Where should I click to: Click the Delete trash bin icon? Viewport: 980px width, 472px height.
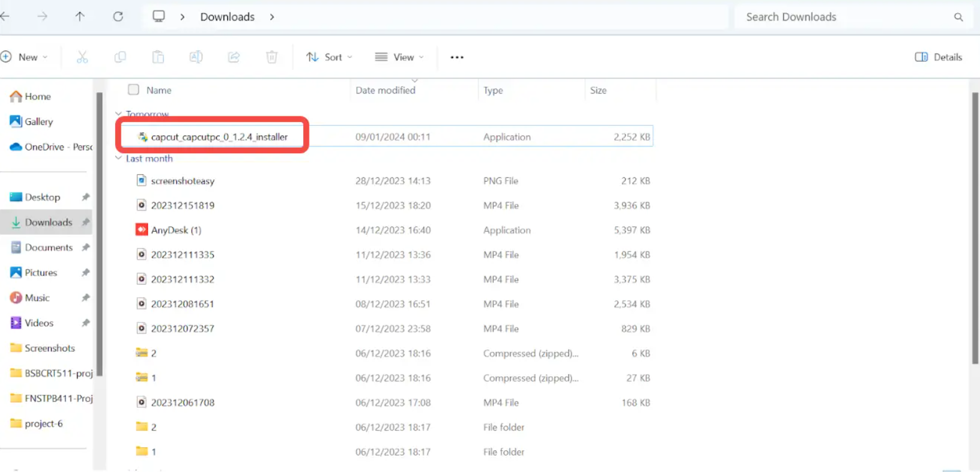point(271,57)
